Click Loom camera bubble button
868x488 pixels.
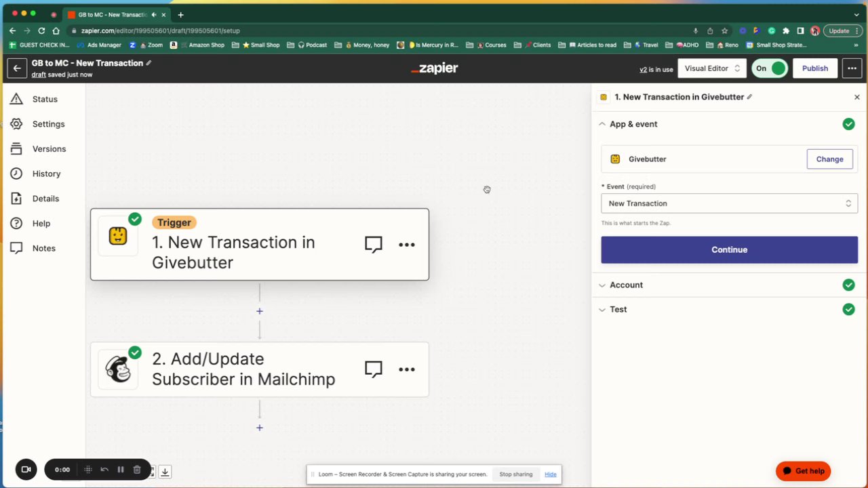(26, 469)
